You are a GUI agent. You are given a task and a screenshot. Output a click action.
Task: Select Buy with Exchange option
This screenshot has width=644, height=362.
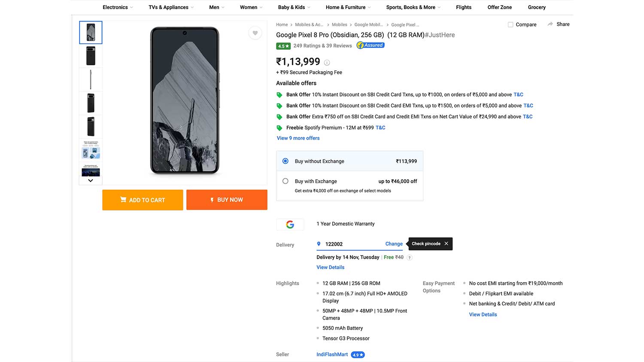pyautogui.click(x=286, y=181)
